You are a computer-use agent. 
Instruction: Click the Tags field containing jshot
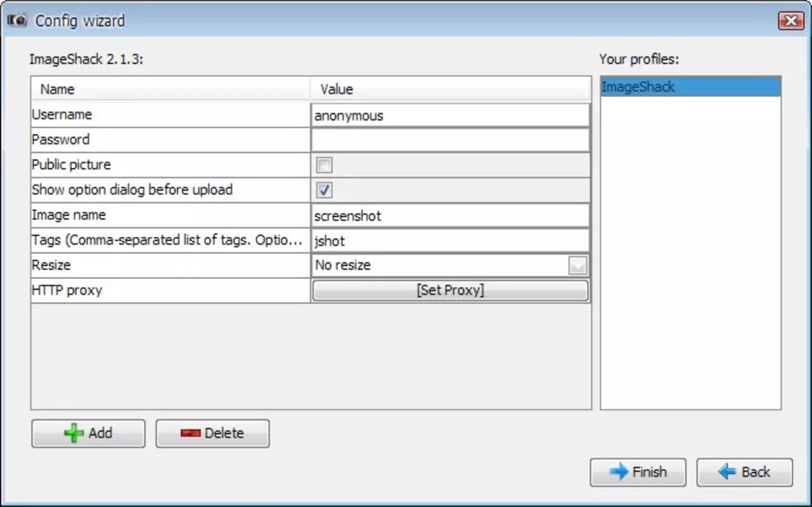(450, 241)
